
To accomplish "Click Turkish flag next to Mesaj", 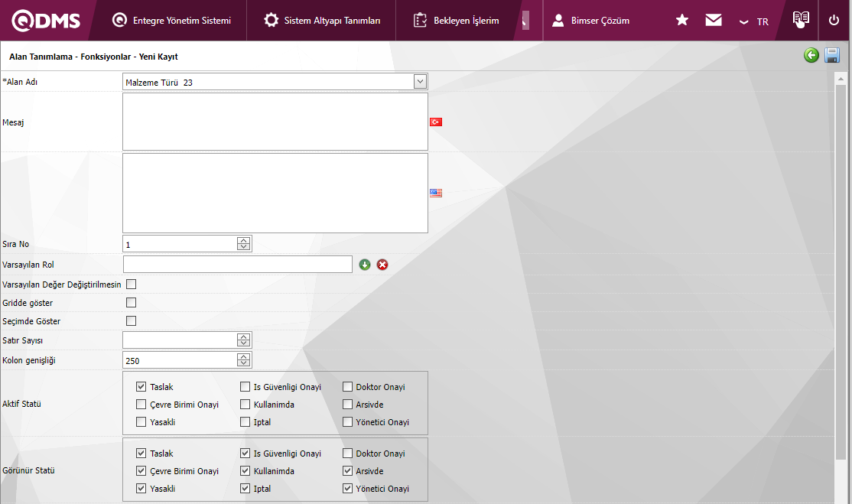I will (436, 122).
